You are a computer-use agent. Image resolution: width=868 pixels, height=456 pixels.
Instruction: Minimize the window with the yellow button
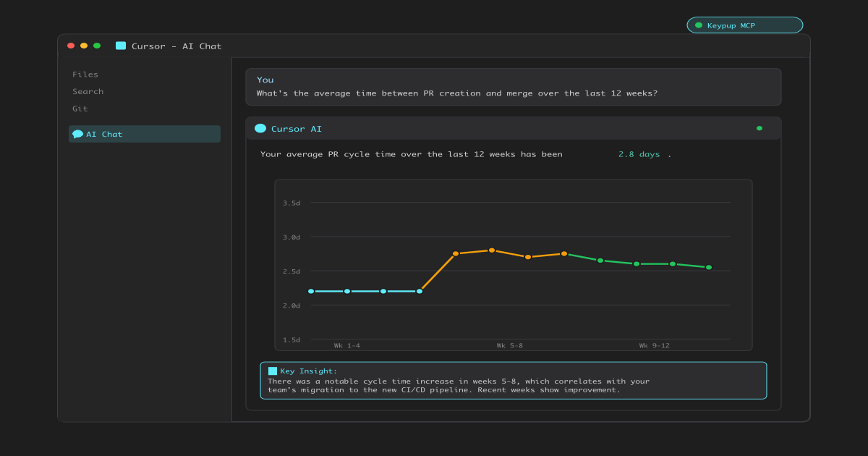click(84, 46)
